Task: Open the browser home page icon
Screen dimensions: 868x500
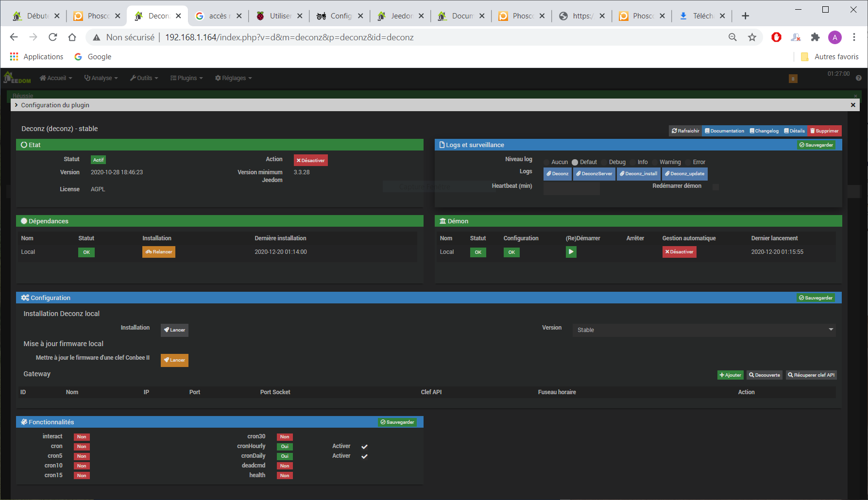Action: (72, 37)
